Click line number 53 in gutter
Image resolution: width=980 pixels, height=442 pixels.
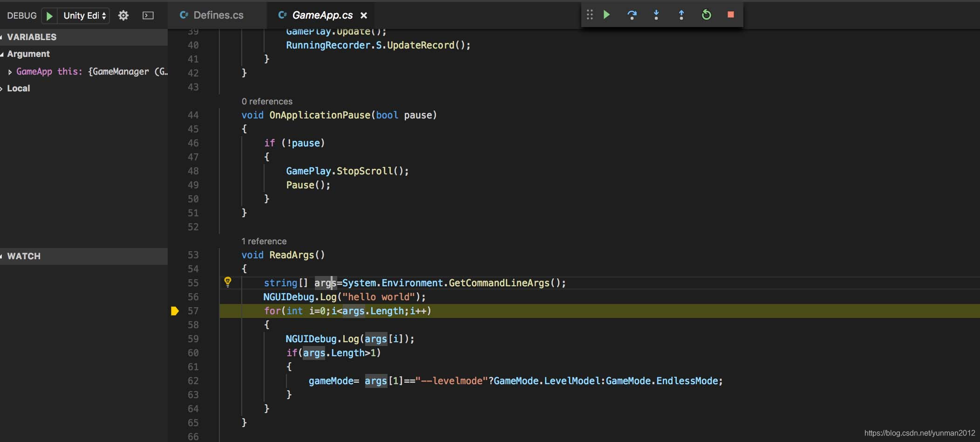(193, 255)
